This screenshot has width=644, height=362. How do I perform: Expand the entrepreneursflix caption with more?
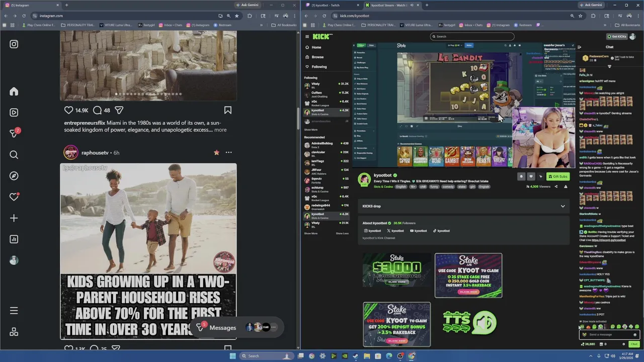pos(220,130)
